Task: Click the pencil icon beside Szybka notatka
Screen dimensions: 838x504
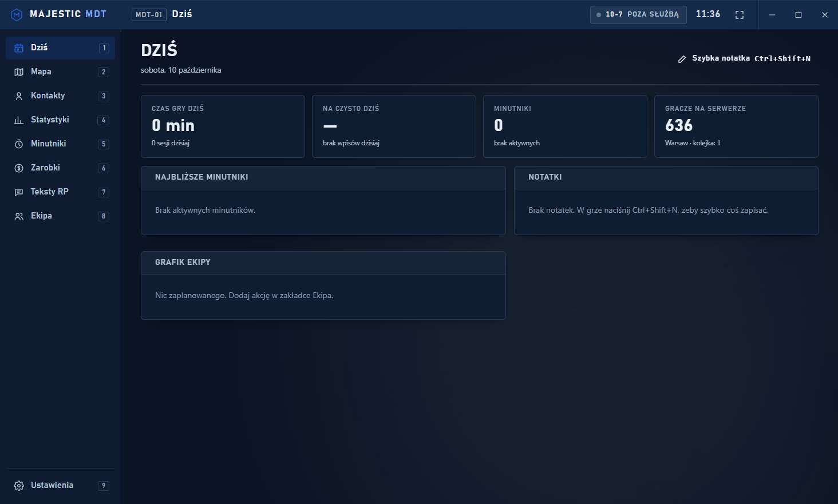Action: pos(682,59)
